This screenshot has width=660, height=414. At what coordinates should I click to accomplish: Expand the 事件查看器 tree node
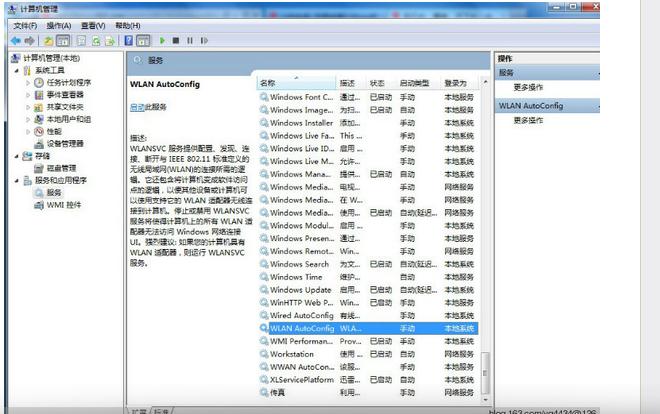click(28, 95)
